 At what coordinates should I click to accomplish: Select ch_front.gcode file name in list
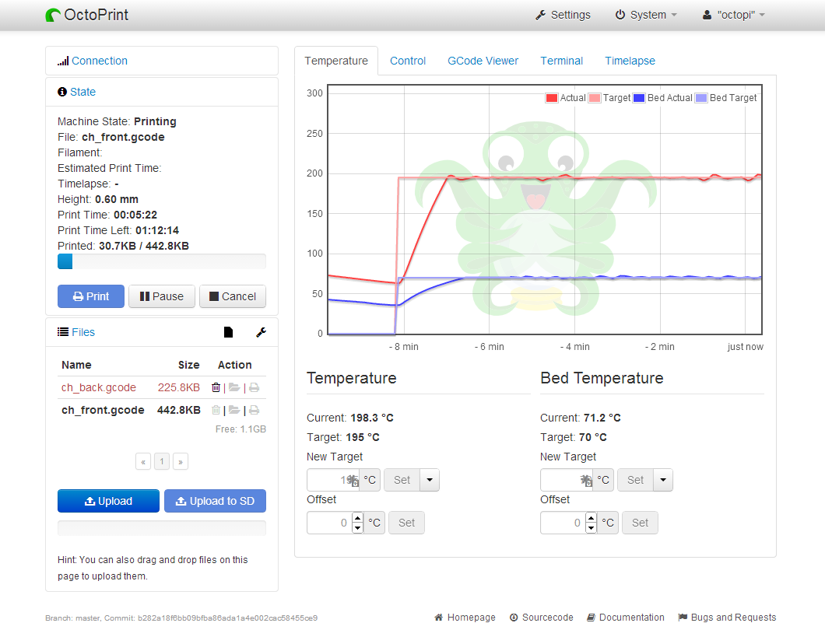(103, 410)
